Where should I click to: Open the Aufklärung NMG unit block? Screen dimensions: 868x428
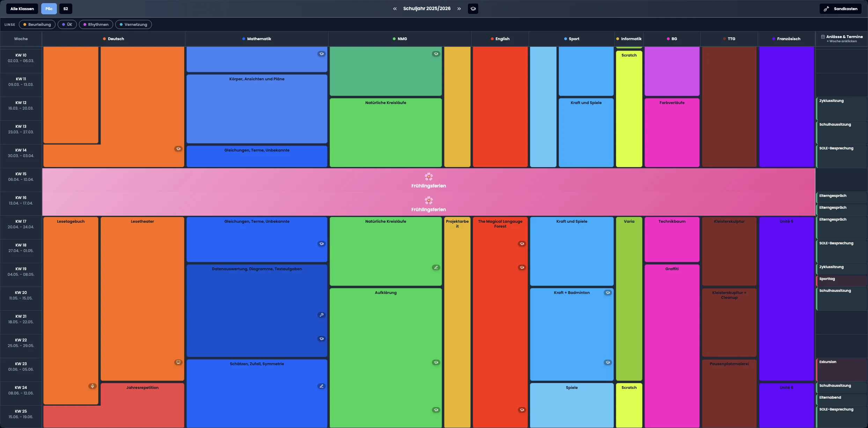click(386, 357)
